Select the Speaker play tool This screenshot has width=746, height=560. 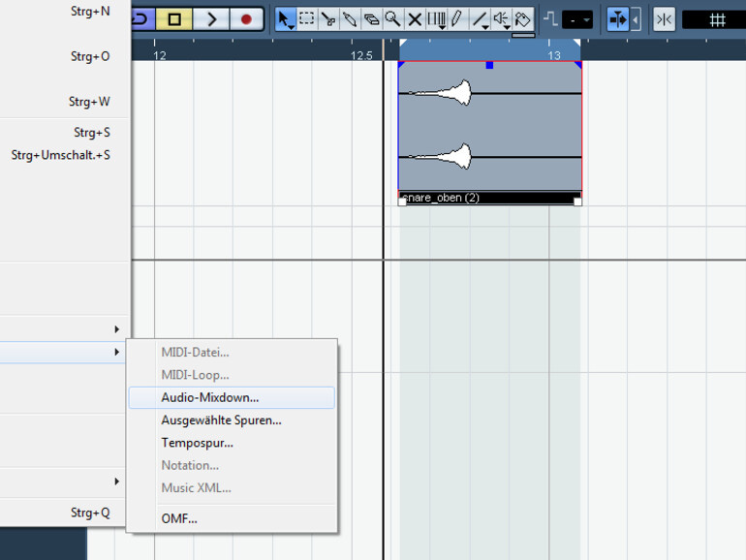point(501,18)
